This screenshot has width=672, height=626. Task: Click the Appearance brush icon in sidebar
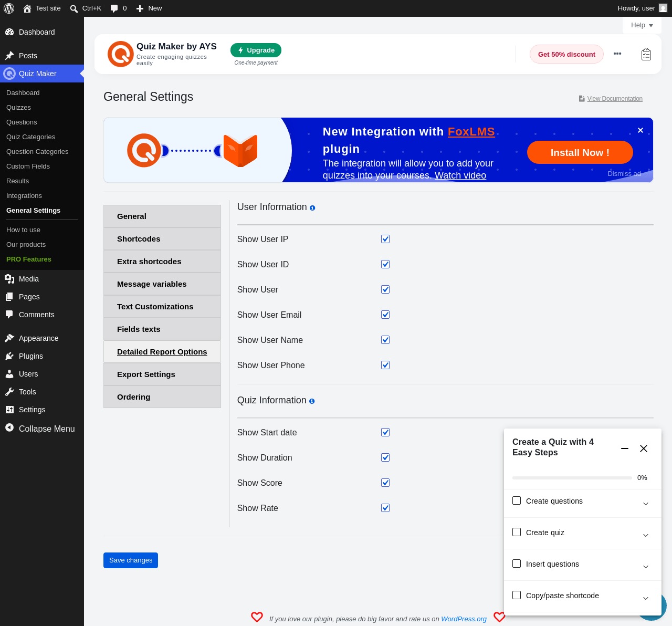[x=9, y=338]
